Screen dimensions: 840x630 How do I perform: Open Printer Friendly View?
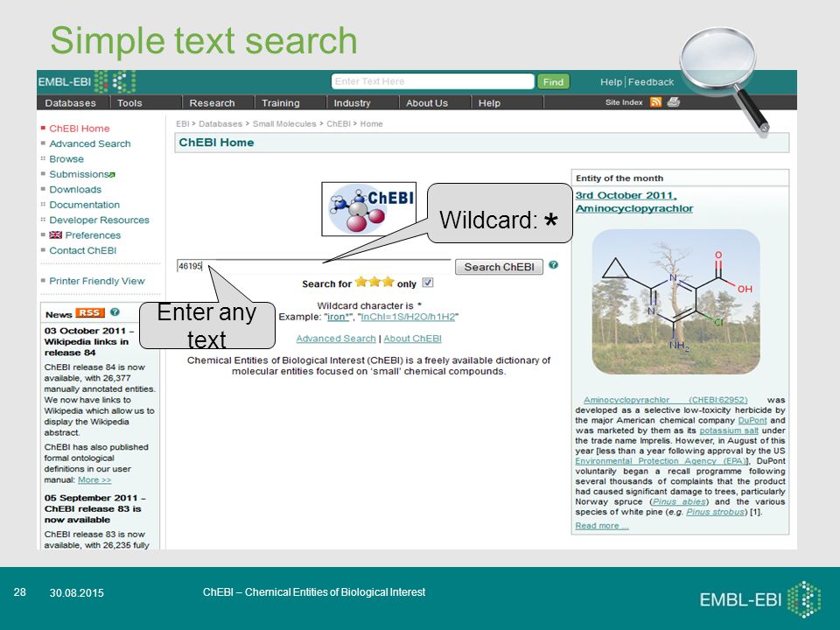tap(97, 281)
